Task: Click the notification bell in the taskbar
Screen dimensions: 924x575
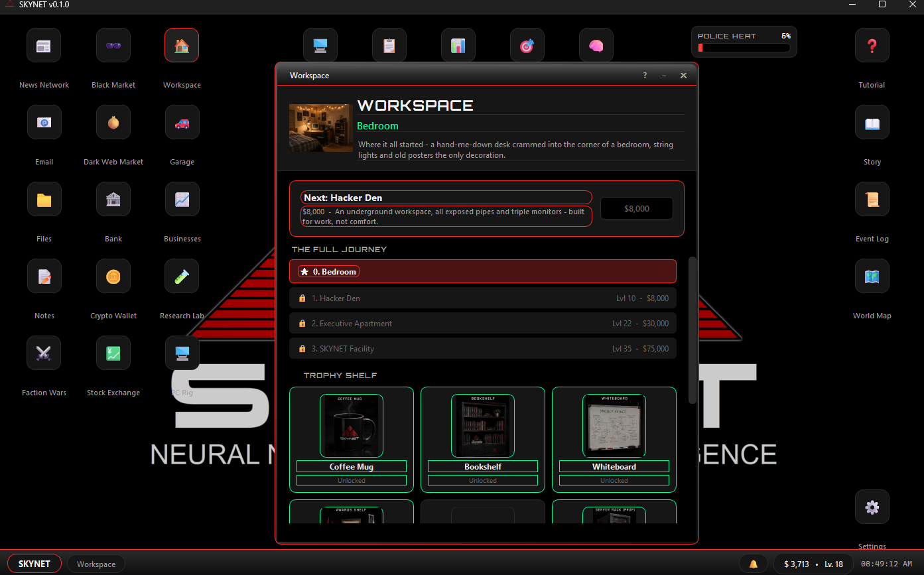Action: [x=754, y=564]
